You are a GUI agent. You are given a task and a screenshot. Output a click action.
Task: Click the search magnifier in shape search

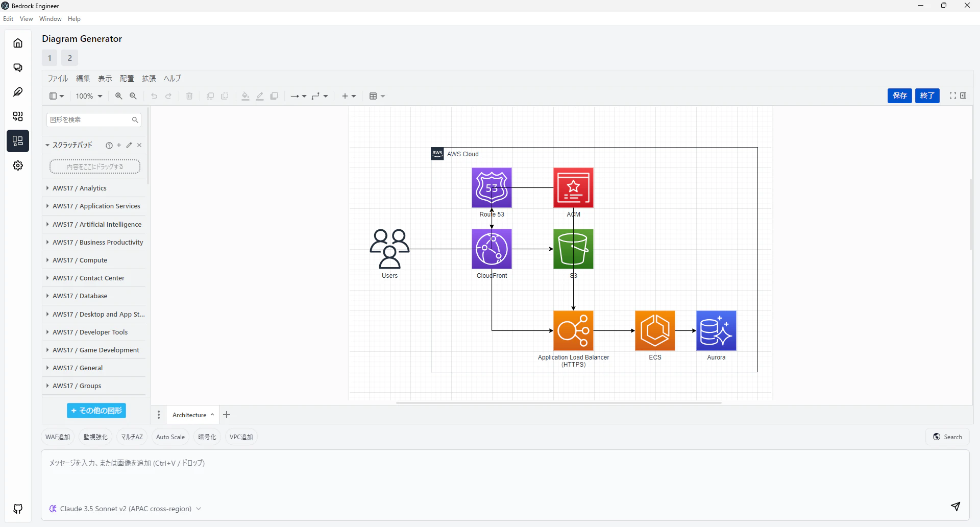[135, 120]
